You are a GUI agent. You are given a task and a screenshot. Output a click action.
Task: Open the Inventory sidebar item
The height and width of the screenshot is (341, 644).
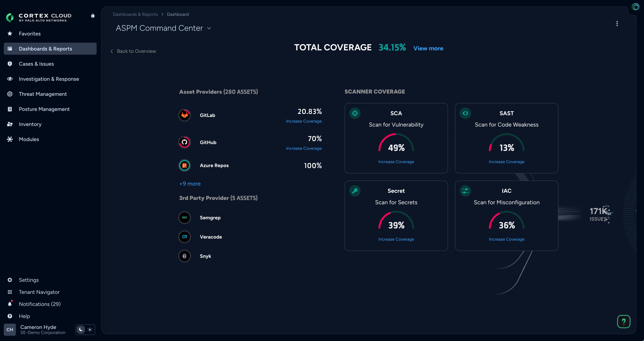30,124
